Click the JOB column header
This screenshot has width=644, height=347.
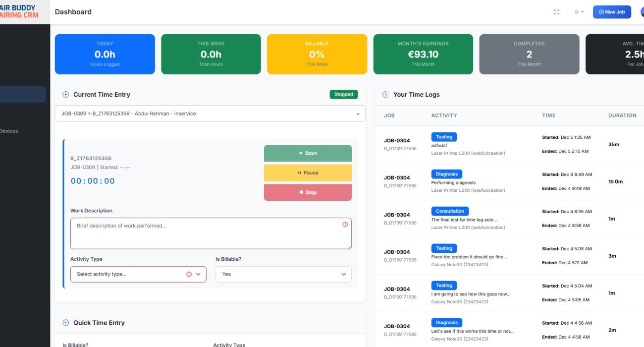tap(389, 116)
